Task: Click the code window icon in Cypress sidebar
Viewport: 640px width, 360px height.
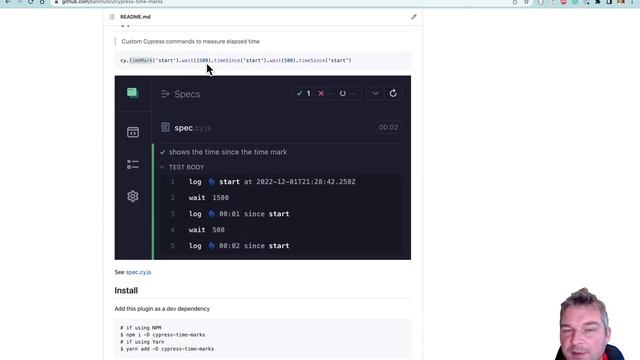Action: point(133,132)
